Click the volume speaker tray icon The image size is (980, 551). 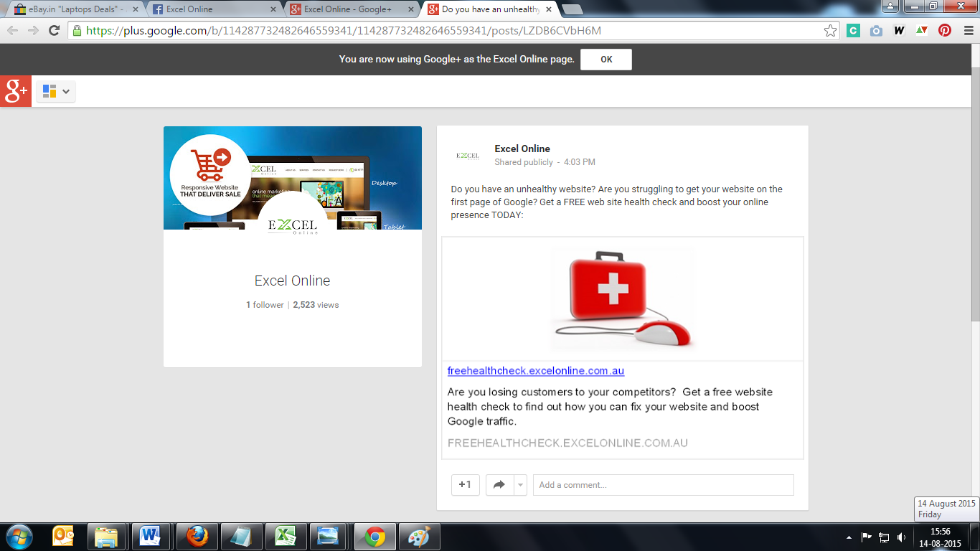pyautogui.click(x=901, y=537)
